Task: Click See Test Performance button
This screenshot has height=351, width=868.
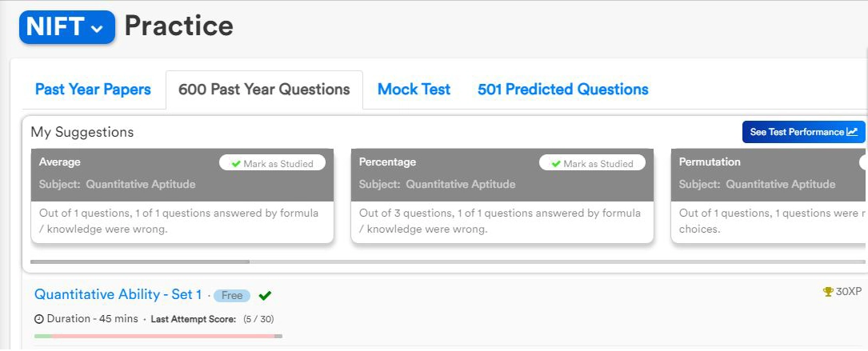Action: tap(803, 132)
